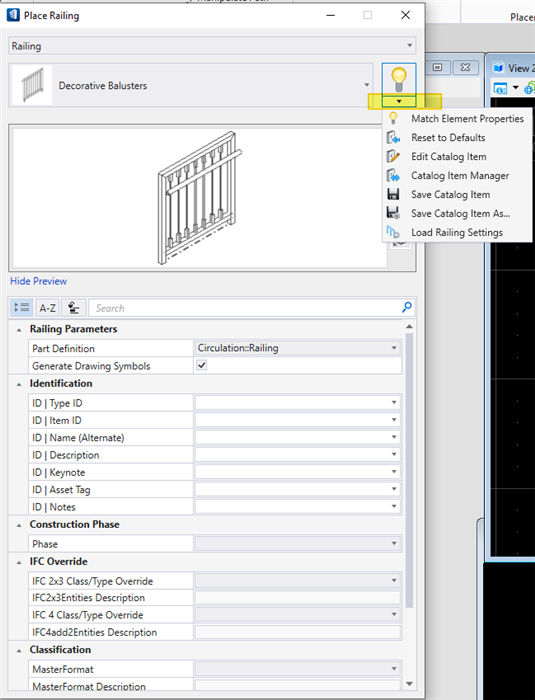Click the Save Catalog Item As icon

pos(393,213)
